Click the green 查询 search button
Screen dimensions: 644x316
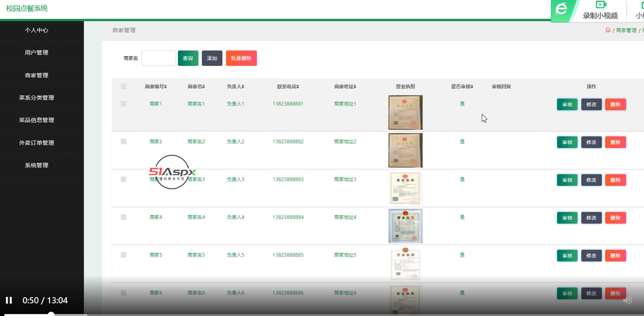click(188, 58)
